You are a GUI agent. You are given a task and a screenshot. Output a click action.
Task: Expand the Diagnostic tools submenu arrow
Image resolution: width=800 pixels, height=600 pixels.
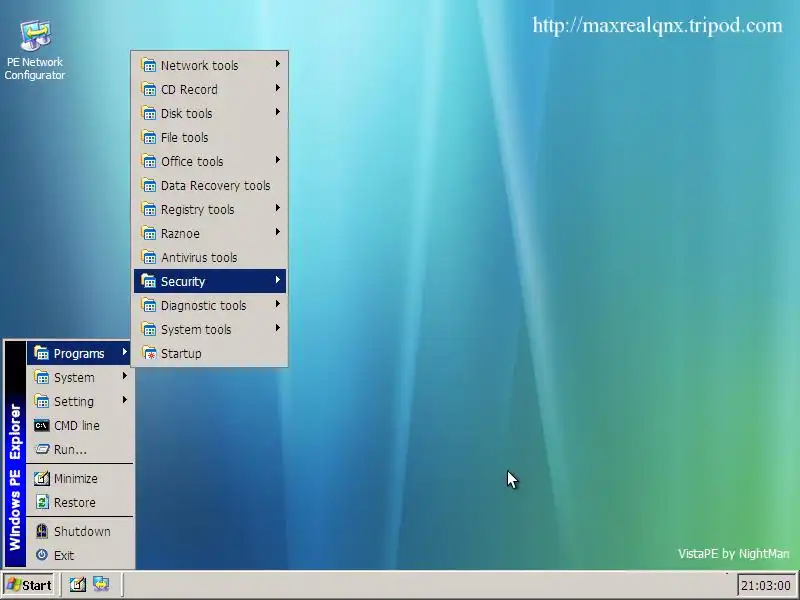tap(278, 304)
